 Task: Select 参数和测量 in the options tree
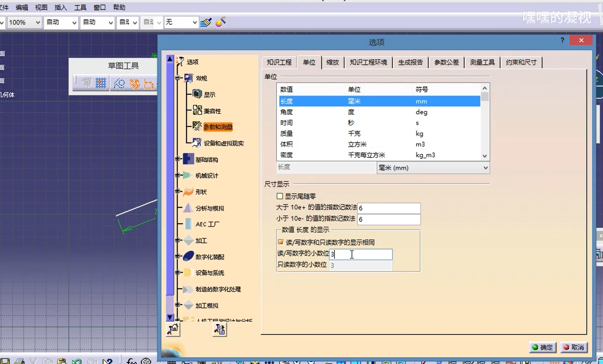[x=218, y=127]
